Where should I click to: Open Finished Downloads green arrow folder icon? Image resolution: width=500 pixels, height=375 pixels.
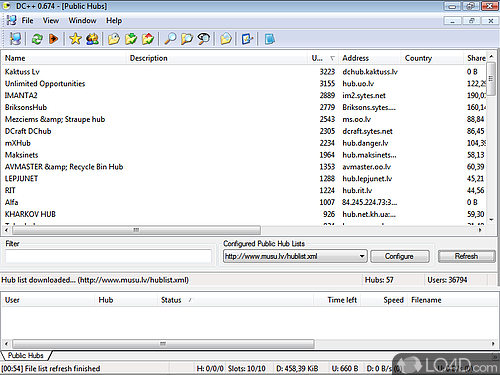point(131,39)
